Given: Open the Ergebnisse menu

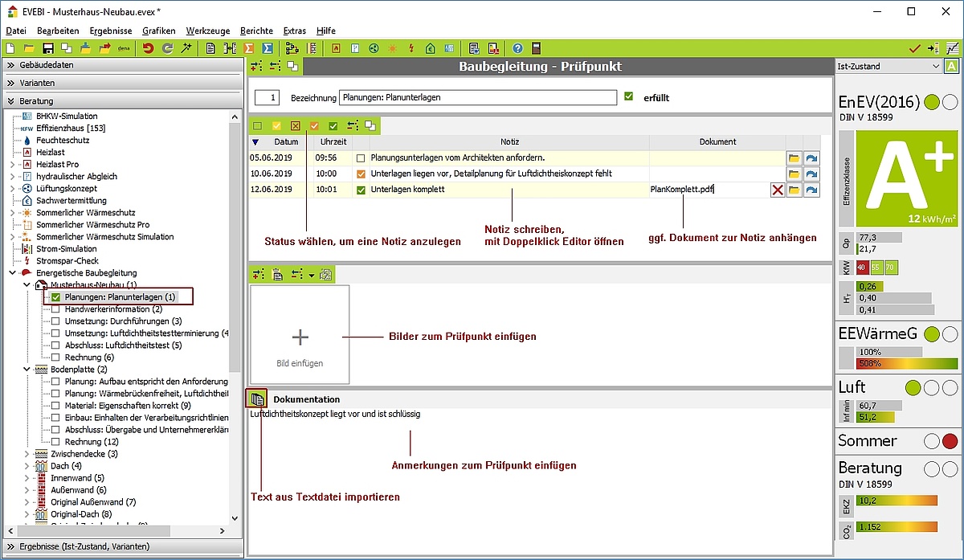Looking at the screenshot, I should pyautogui.click(x=111, y=30).
